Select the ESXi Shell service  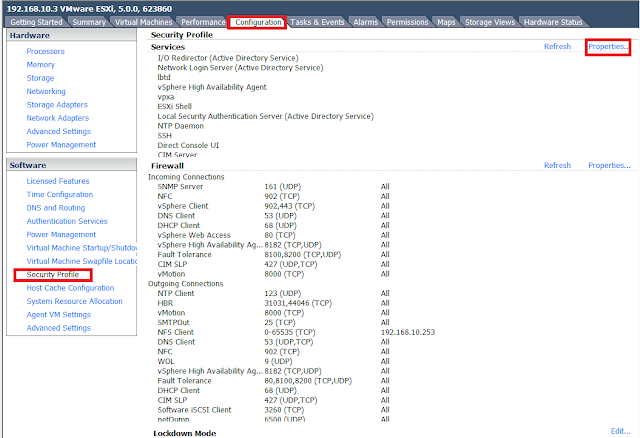click(x=174, y=107)
